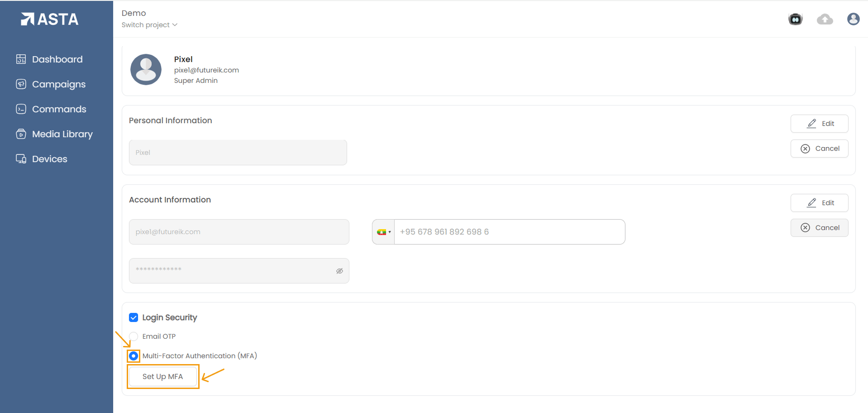Open the user account icon
This screenshot has height=413, width=868.
[853, 19]
